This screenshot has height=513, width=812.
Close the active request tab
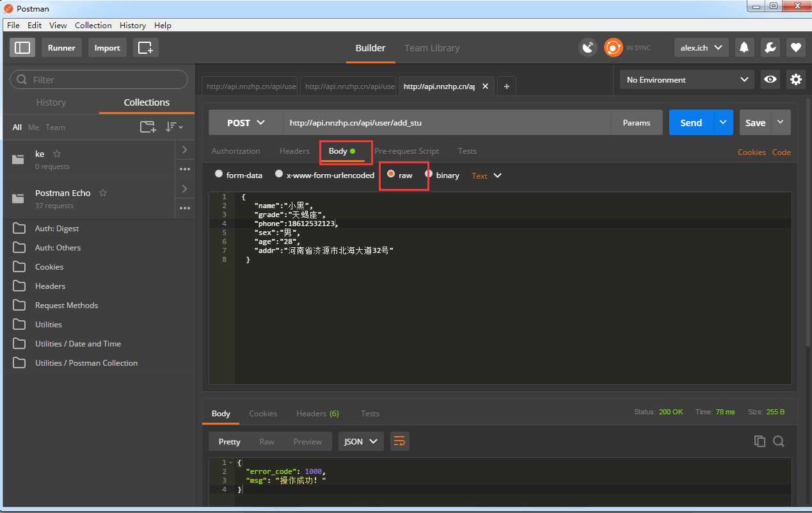click(485, 86)
